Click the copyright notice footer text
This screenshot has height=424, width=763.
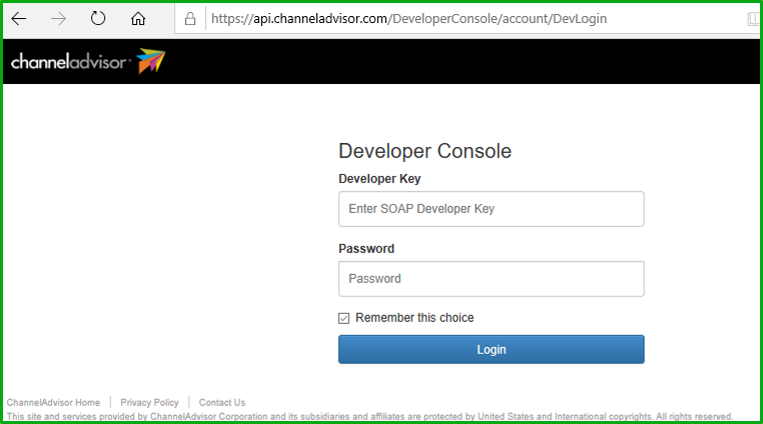pos(370,417)
